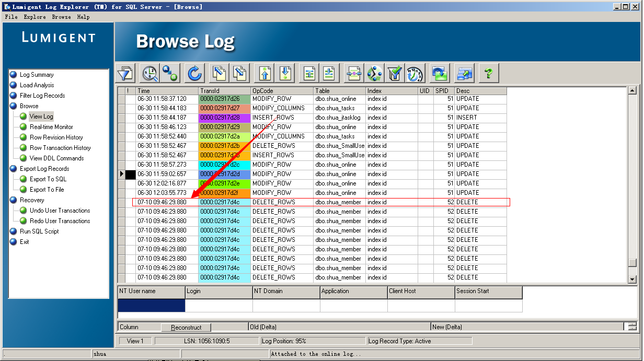
Task: Click the green ball beside Real-time Monitor
Action: pyautogui.click(x=24, y=127)
